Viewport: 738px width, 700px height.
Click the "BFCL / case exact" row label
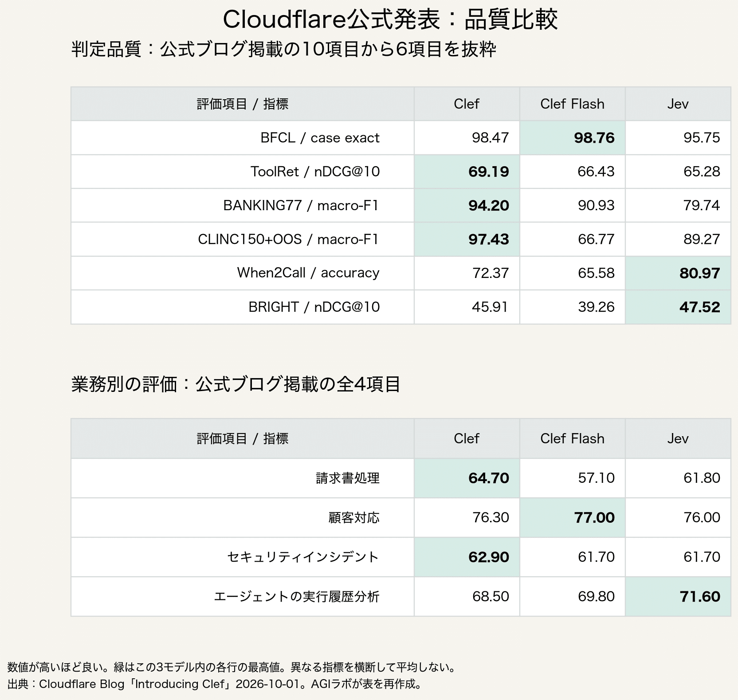pos(320,138)
